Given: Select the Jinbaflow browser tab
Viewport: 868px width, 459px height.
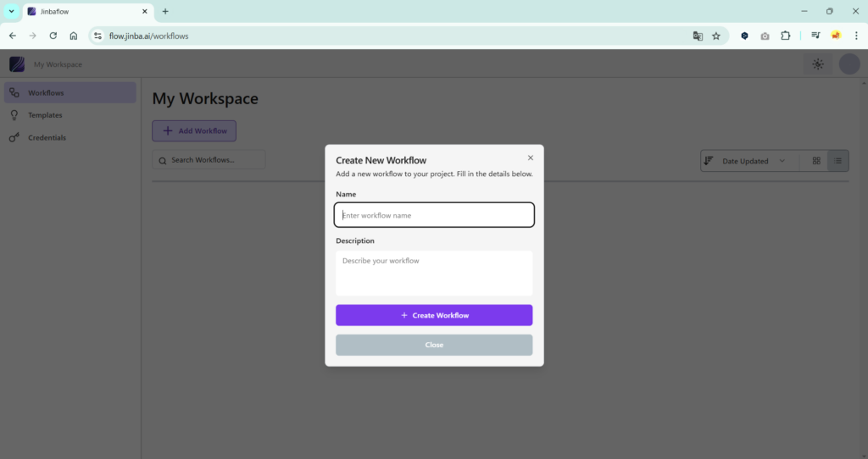Looking at the screenshot, I should (x=87, y=12).
